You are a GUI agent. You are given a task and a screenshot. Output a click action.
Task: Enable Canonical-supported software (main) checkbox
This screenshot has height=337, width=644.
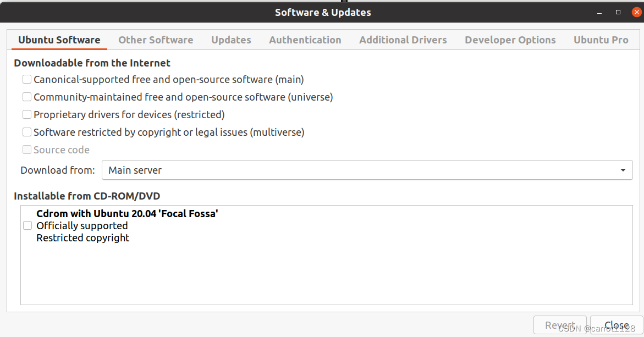click(27, 79)
